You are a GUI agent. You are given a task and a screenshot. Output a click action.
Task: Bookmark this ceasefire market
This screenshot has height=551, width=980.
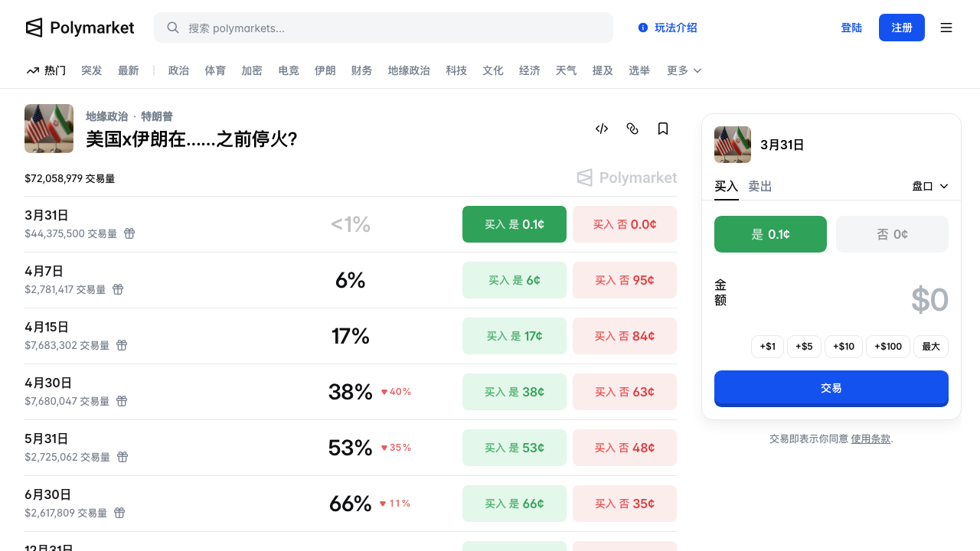coord(663,129)
